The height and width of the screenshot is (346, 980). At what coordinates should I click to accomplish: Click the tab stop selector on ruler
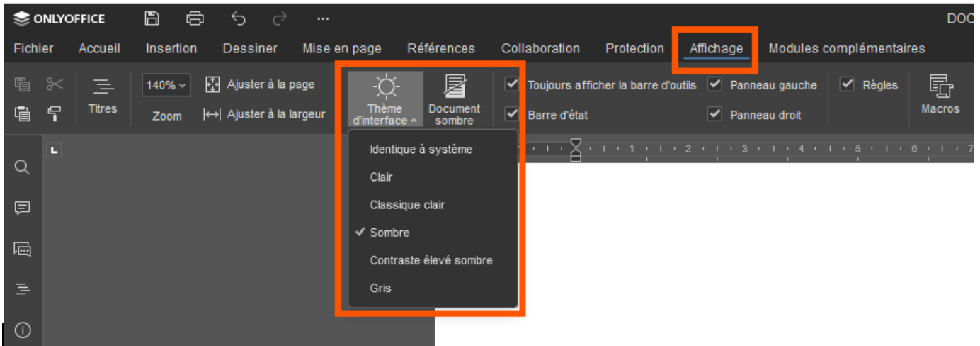(55, 149)
